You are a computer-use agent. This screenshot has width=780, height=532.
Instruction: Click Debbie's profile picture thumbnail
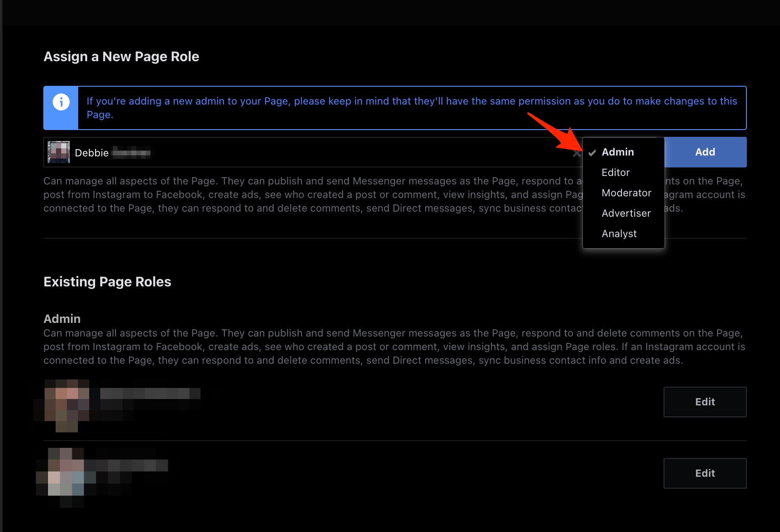[x=59, y=153]
